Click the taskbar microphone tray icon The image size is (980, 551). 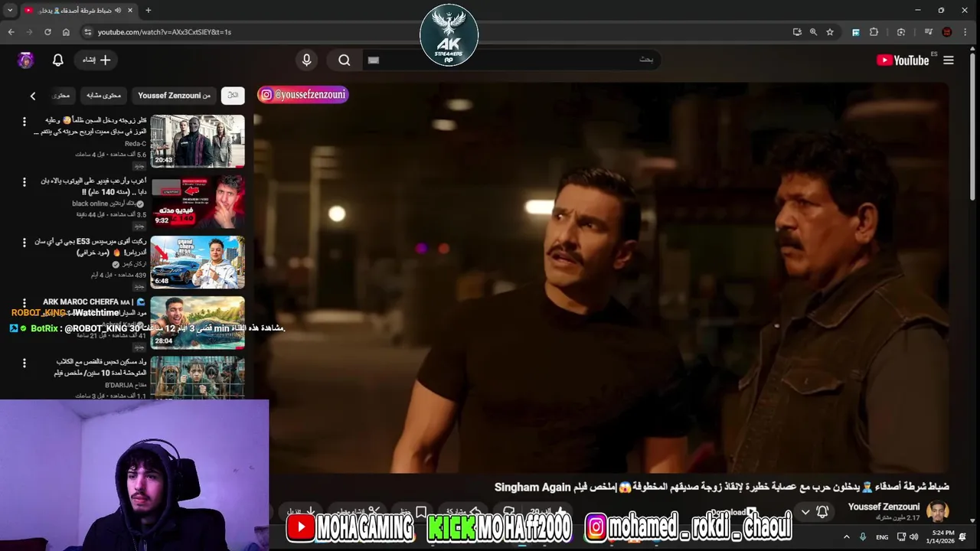[x=863, y=536]
